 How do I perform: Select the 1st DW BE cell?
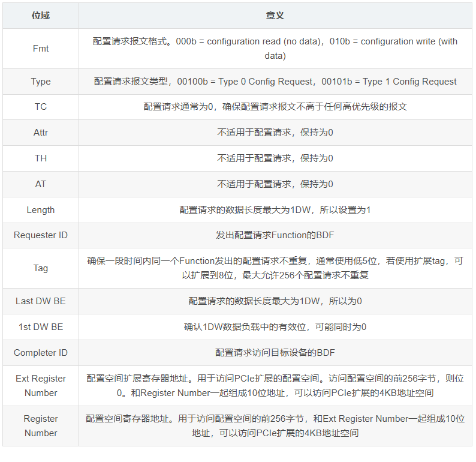pos(41,327)
